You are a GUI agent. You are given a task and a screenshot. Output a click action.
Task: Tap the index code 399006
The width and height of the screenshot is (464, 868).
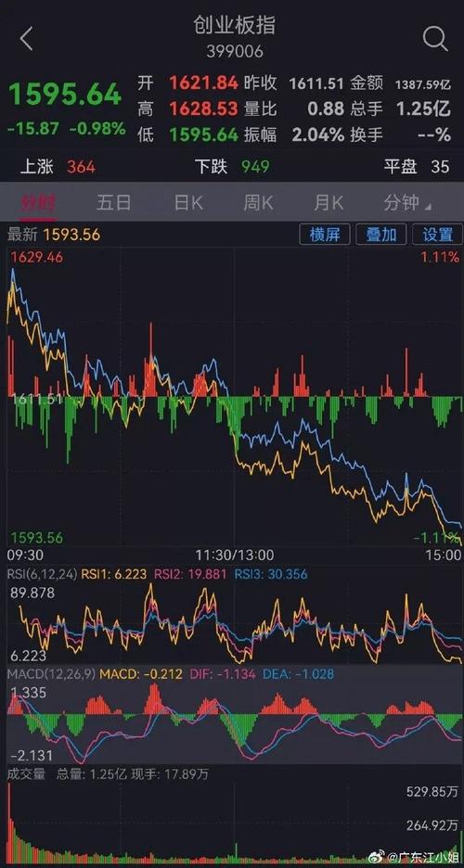pyautogui.click(x=235, y=52)
